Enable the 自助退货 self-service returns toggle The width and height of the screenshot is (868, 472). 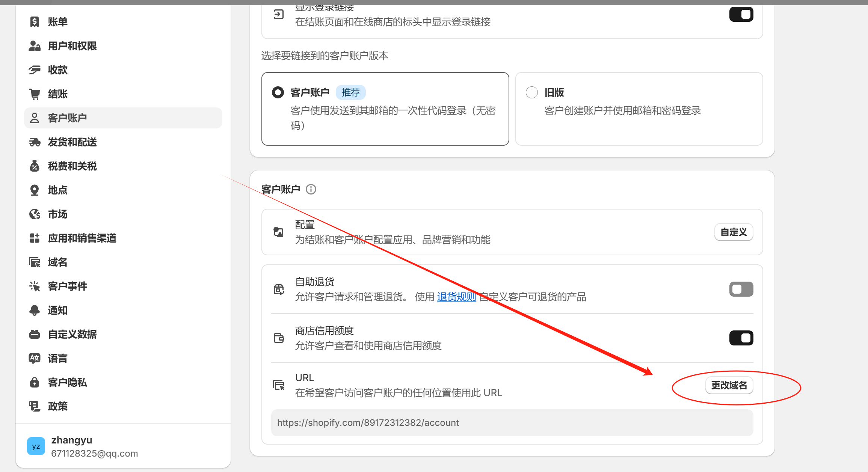click(741, 289)
